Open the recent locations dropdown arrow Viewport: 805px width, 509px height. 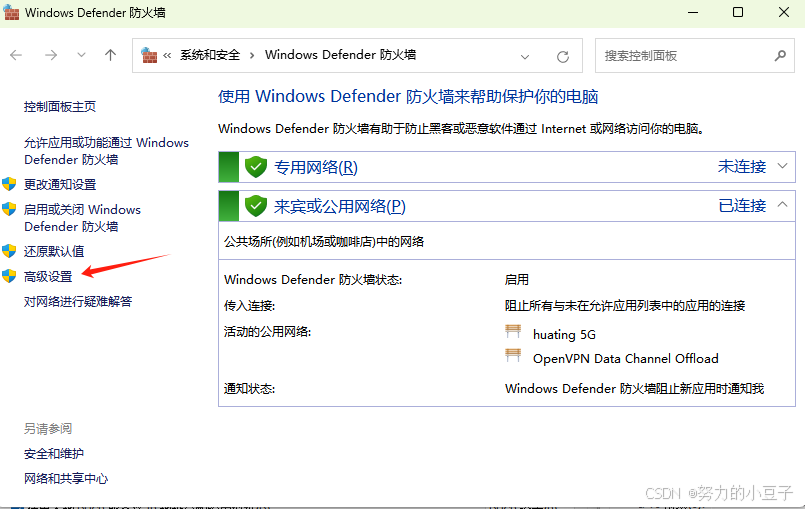click(x=81, y=55)
